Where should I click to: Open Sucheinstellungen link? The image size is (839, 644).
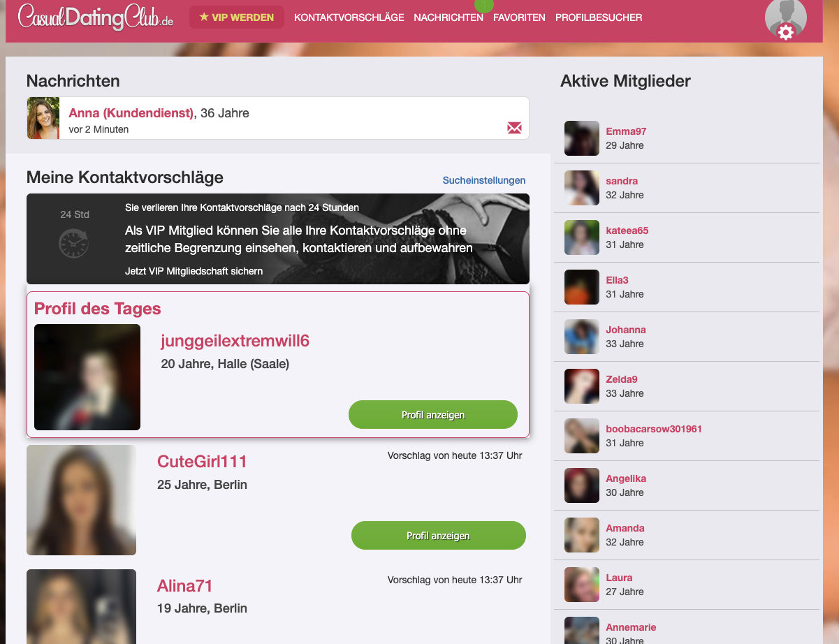484,180
